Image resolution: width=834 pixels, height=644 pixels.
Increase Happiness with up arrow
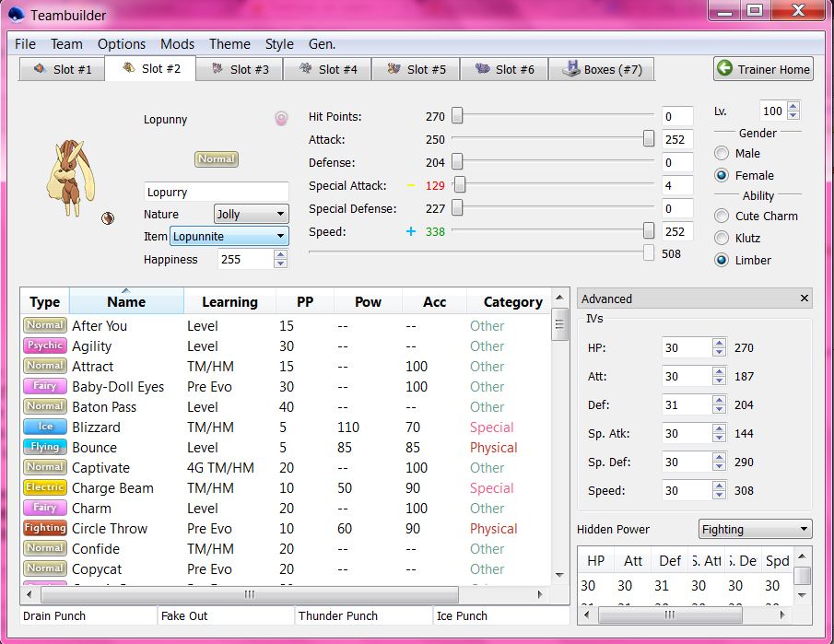click(x=280, y=254)
